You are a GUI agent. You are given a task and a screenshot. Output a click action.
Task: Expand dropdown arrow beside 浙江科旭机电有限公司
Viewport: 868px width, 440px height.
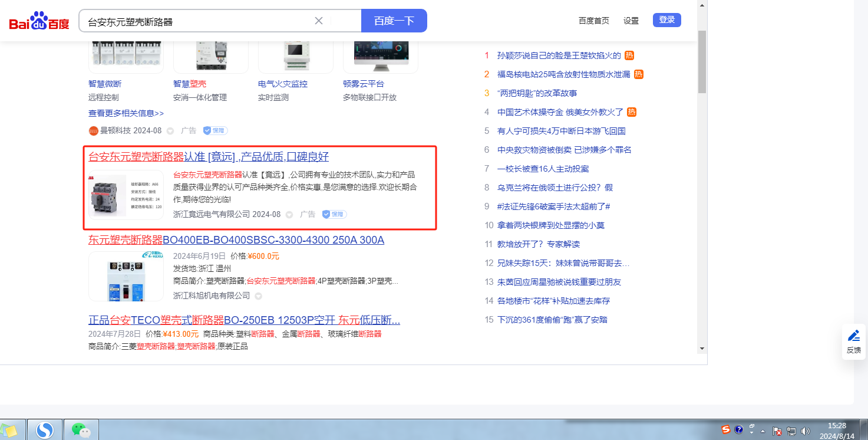[x=258, y=296]
